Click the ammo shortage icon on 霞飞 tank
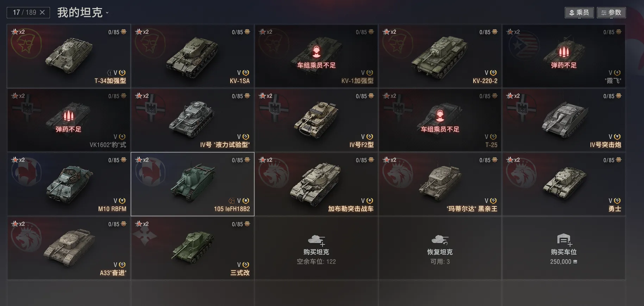 coord(564,52)
